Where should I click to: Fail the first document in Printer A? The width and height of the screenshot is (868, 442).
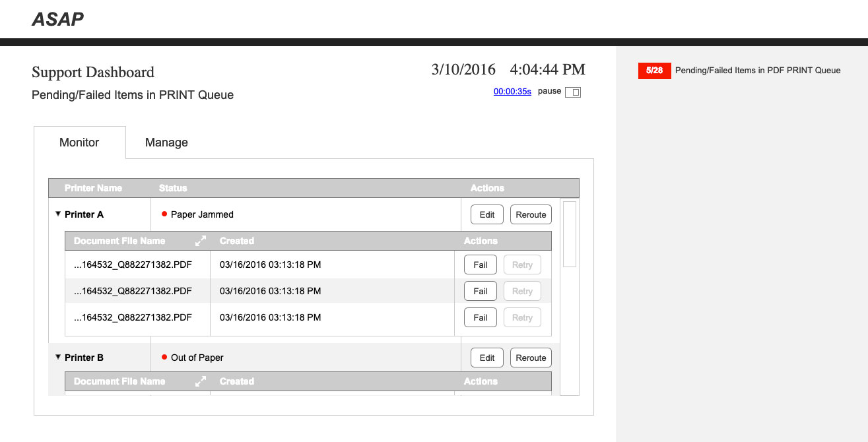(x=481, y=265)
